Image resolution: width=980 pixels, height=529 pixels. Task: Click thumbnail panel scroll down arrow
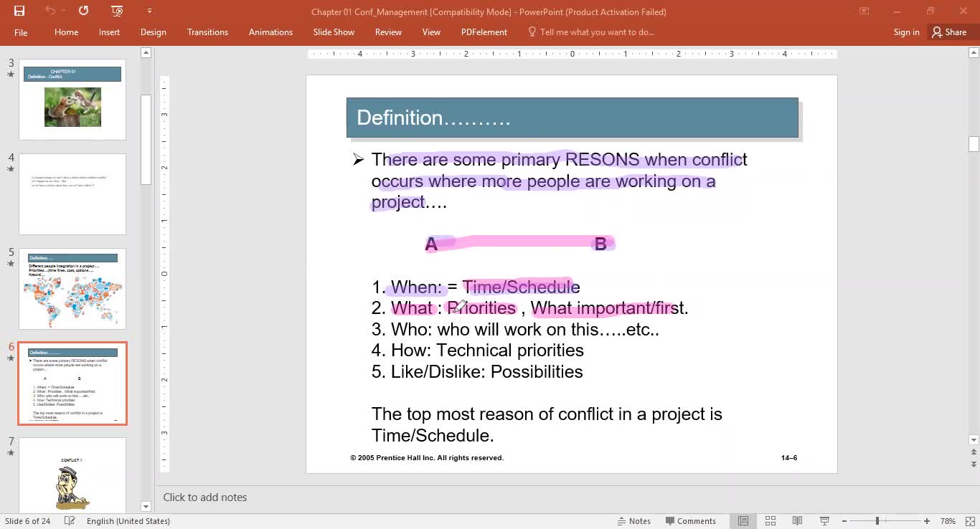(x=146, y=507)
